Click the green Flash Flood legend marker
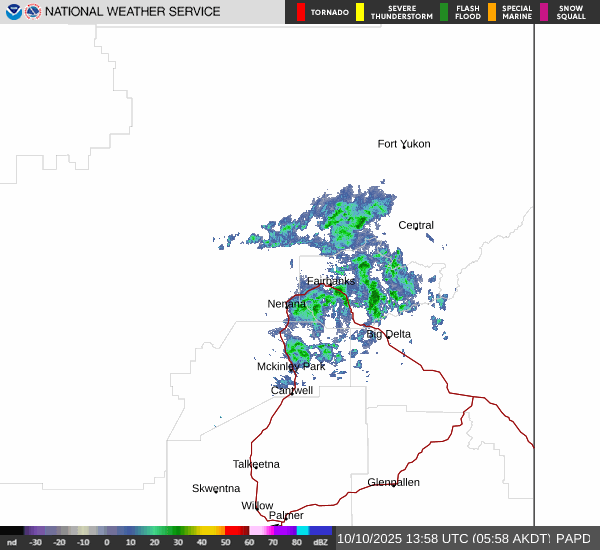The image size is (600, 550). pos(444,12)
